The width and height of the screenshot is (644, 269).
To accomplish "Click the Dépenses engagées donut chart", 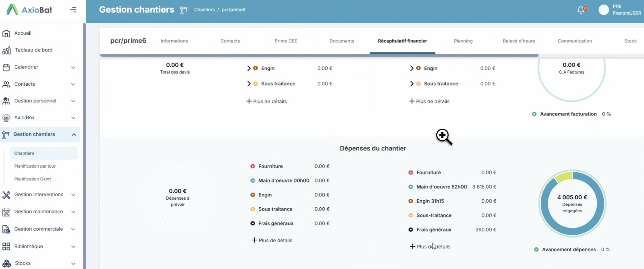I will pyautogui.click(x=572, y=203).
